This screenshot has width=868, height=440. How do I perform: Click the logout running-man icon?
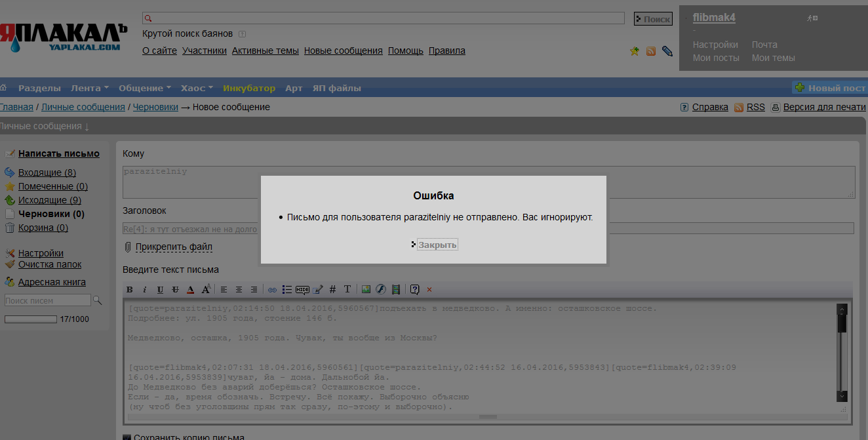(812, 18)
